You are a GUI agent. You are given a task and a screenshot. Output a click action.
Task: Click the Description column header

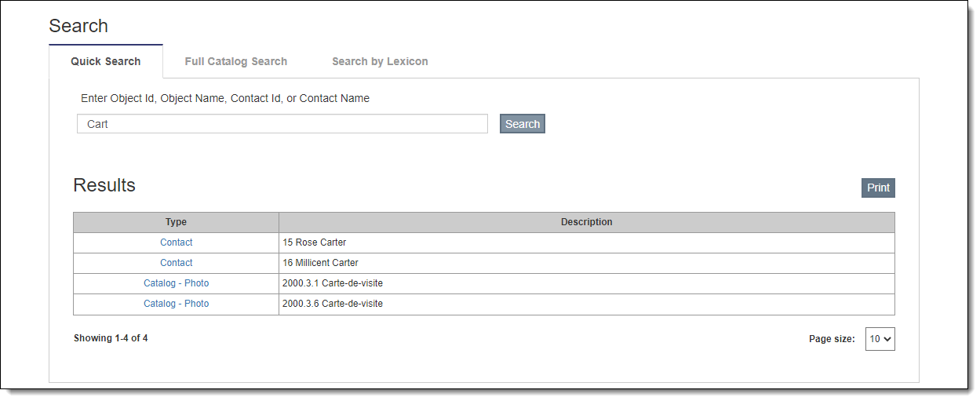(586, 222)
